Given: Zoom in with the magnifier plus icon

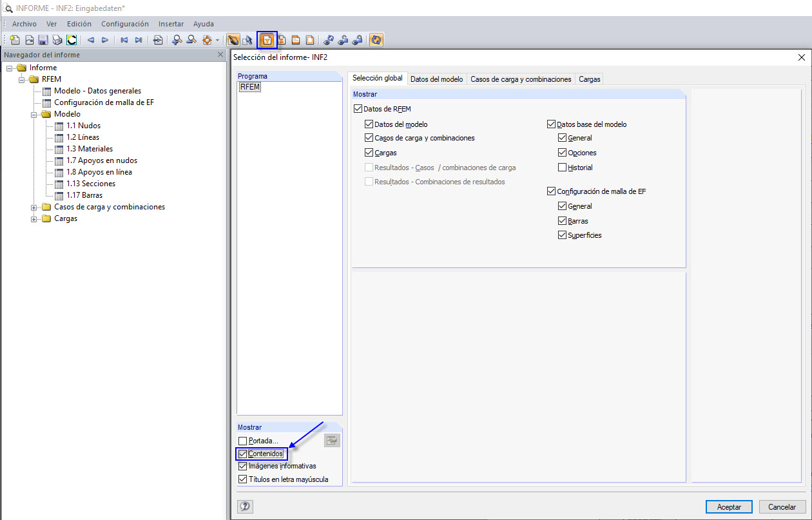Looking at the screenshot, I should coord(177,40).
